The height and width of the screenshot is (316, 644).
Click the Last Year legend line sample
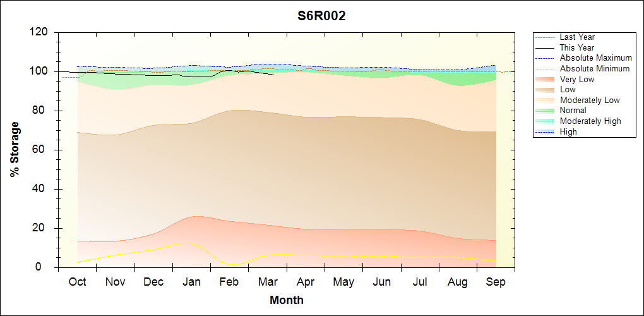[x=545, y=37]
